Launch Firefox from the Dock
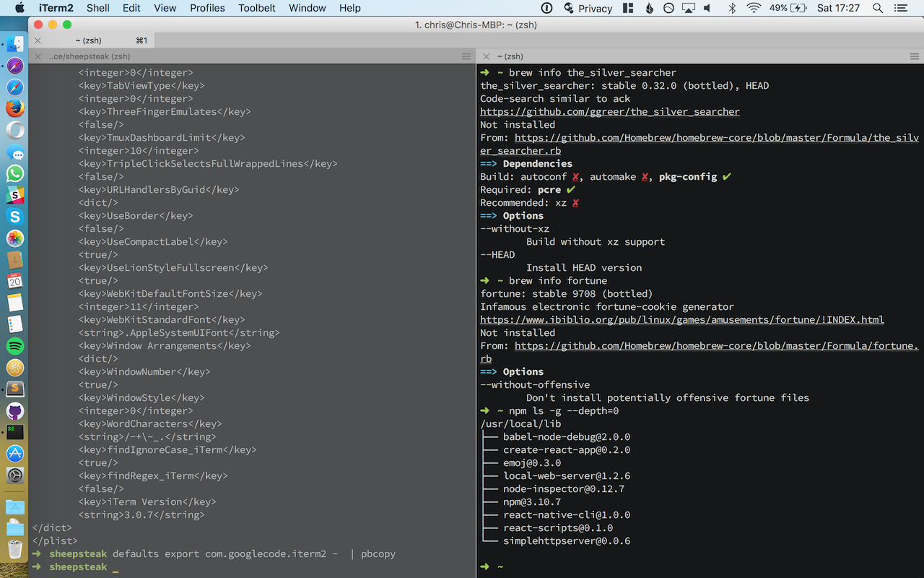 [x=15, y=109]
